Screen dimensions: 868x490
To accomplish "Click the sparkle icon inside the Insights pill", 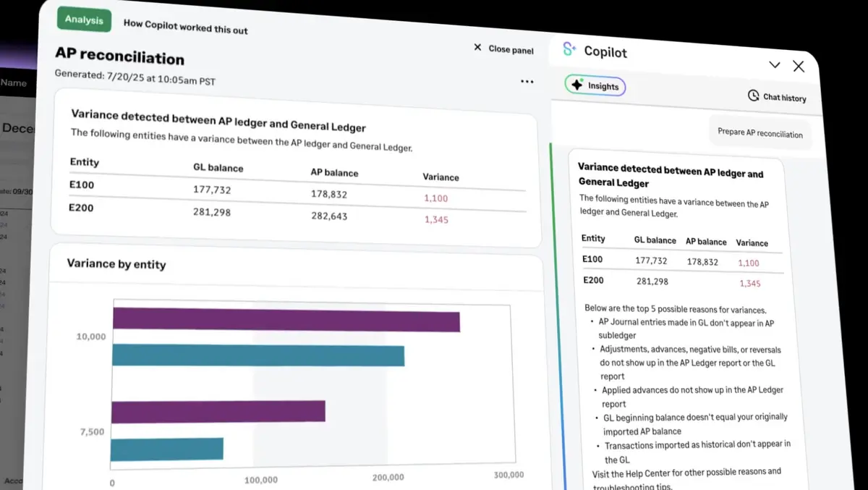I will (576, 85).
